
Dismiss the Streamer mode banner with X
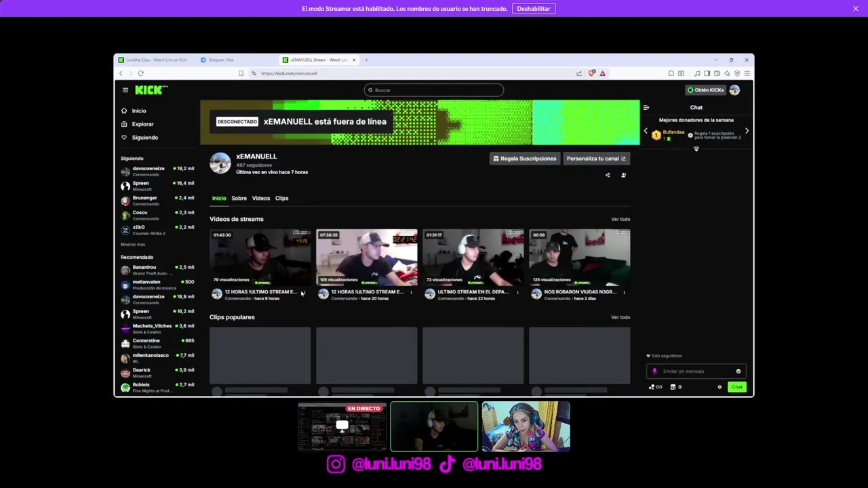click(x=856, y=9)
